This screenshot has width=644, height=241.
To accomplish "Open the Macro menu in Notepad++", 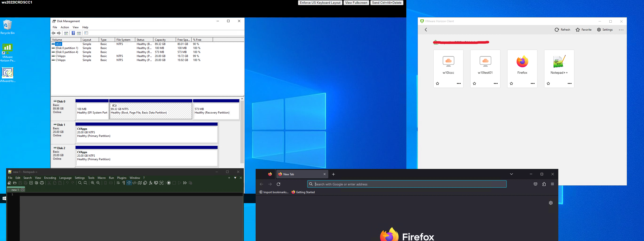I will pyautogui.click(x=101, y=178).
